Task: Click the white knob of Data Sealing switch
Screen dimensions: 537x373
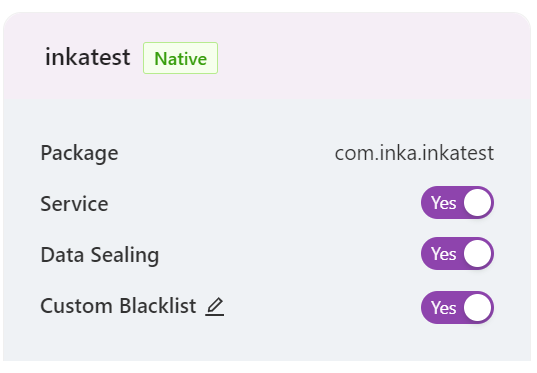Action: (x=477, y=254)
